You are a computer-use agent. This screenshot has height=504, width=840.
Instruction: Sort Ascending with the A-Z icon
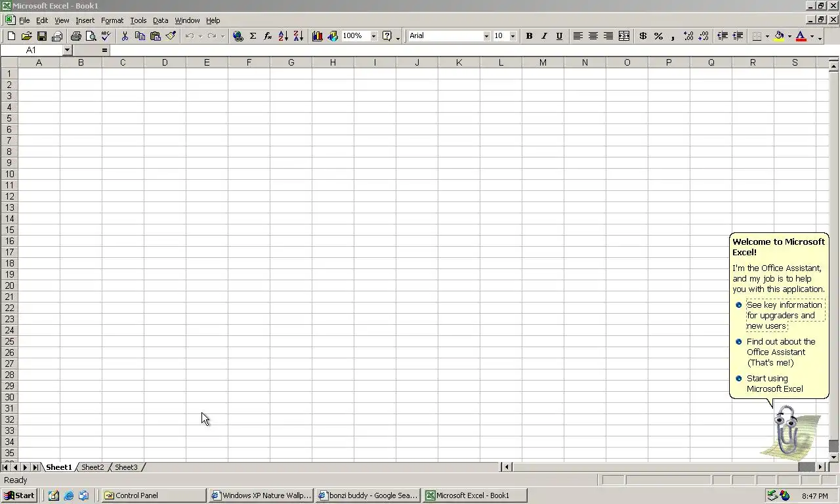coord(283,36)
